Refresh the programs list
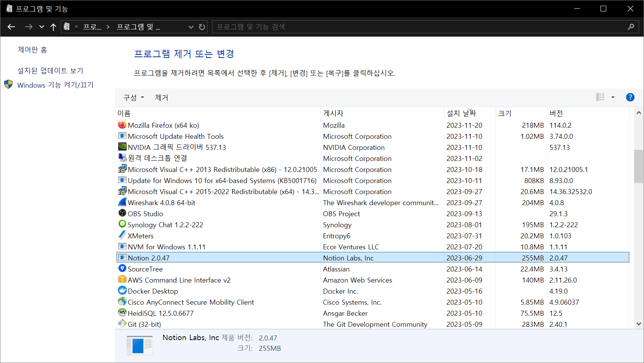Screen dimensions: 644x363 202,27
